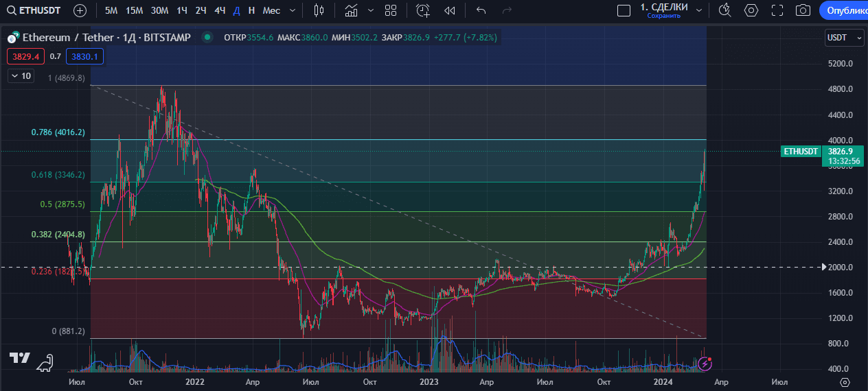The image size is (868, 391).
Task: Switch to the 15M timeframe
Action: click(134, 10)
